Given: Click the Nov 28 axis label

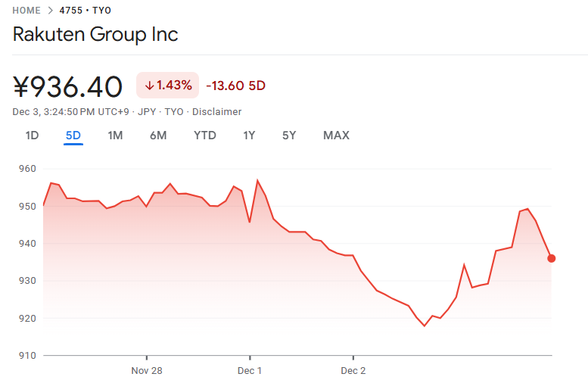Looking at the screenshot, I should (x=147, y=371).
